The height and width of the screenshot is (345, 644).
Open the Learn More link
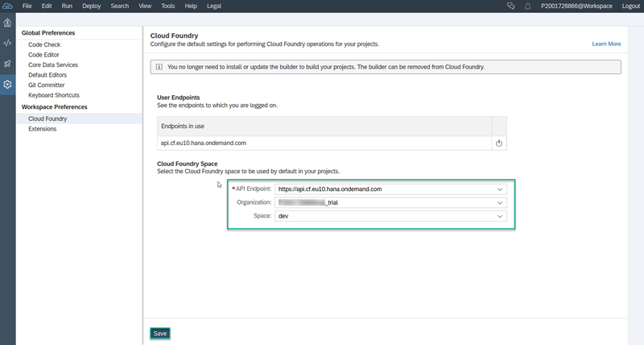[x=606, y=44]
